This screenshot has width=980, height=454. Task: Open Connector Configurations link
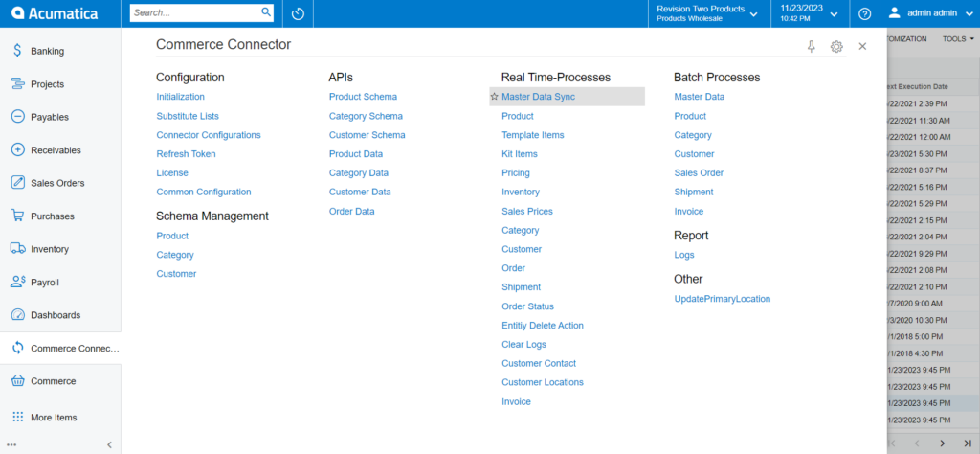(x=209, y=134)
